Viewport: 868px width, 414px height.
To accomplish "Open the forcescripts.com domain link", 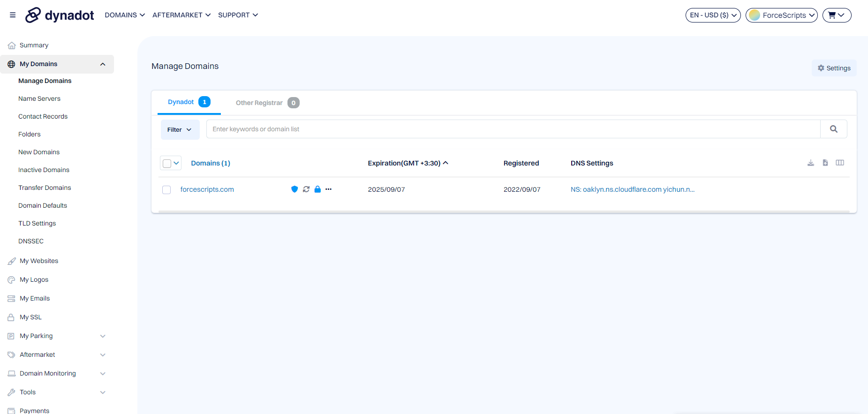I will 207,189.
